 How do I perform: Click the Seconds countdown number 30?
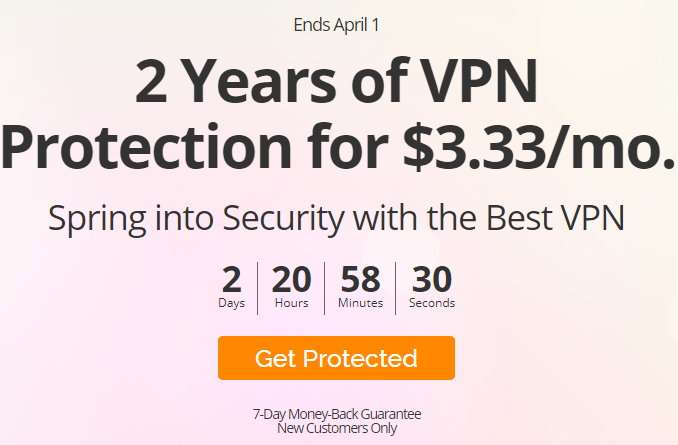432,279
